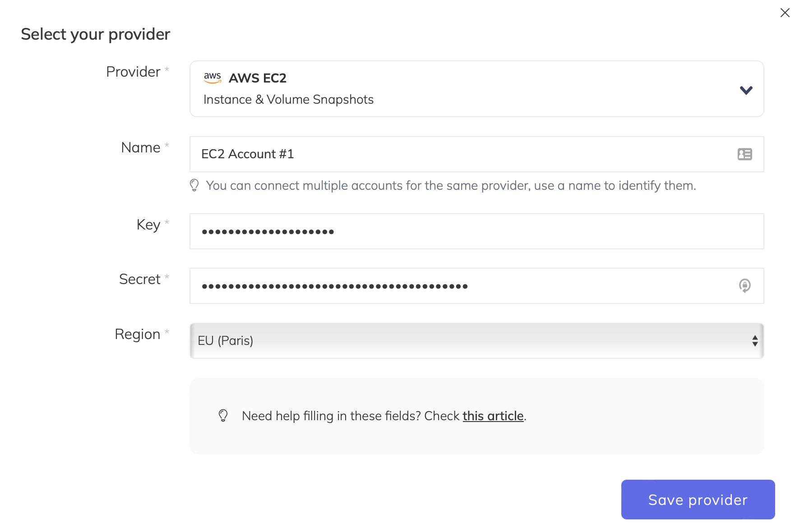This screenshot has height=532, width=795.
Task: Click the lightbulb icon inside the help box
Action: click(223, 416)
